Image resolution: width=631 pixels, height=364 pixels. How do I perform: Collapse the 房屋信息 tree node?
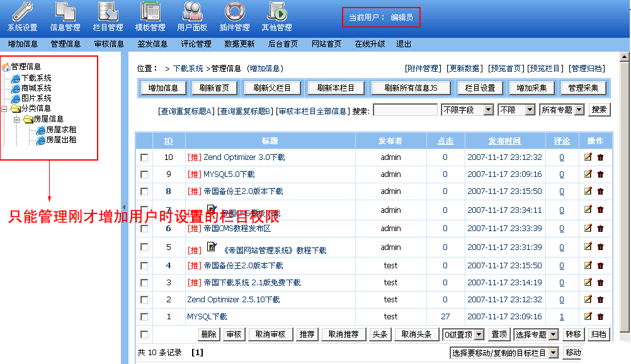tap(17, 119)
